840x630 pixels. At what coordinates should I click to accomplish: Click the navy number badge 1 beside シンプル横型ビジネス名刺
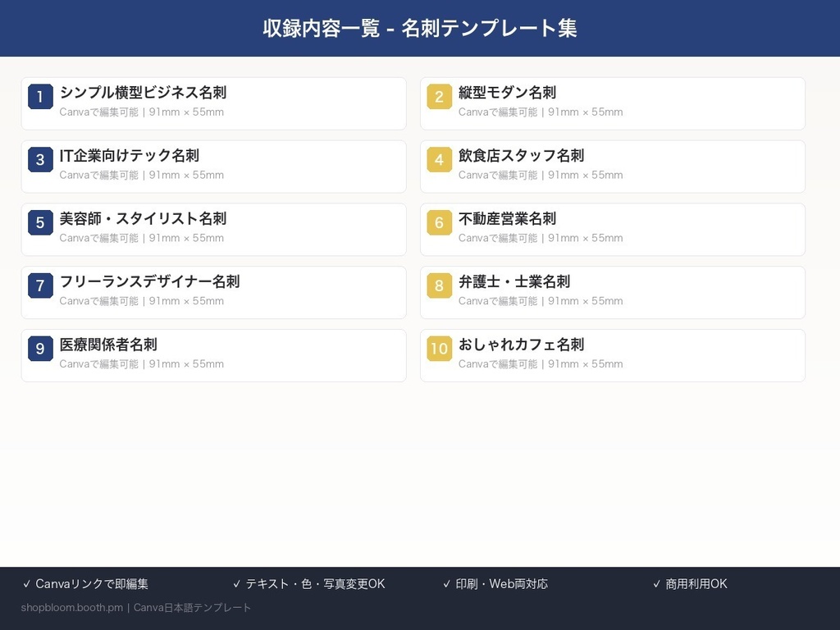pyautogui.click(x=40, y=97)
